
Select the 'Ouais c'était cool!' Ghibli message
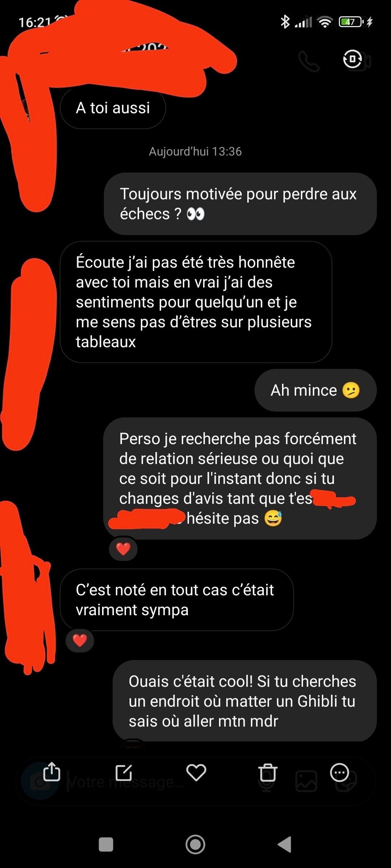pos(245,701)
